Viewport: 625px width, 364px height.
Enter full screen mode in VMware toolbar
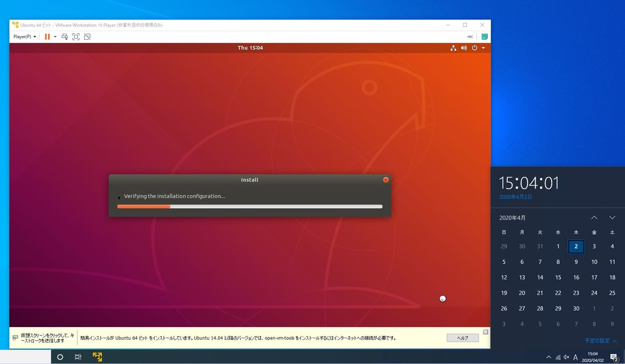point(76,37)
